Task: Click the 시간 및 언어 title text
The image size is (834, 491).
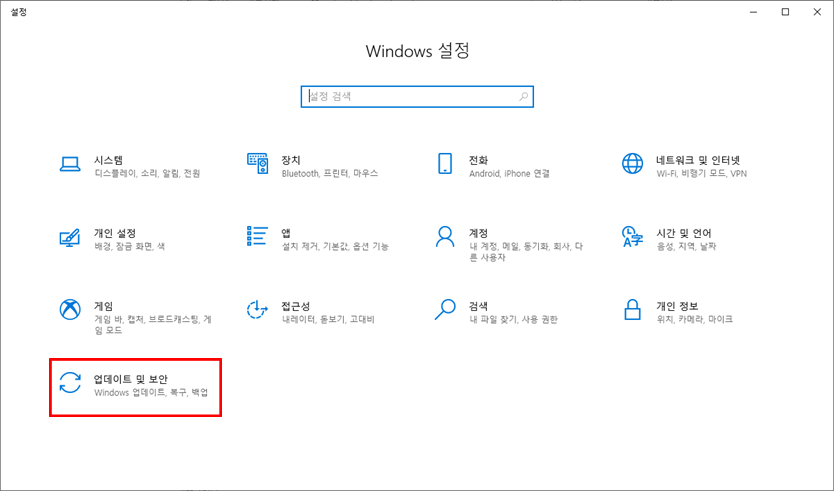Action: (x=683, y=233)
